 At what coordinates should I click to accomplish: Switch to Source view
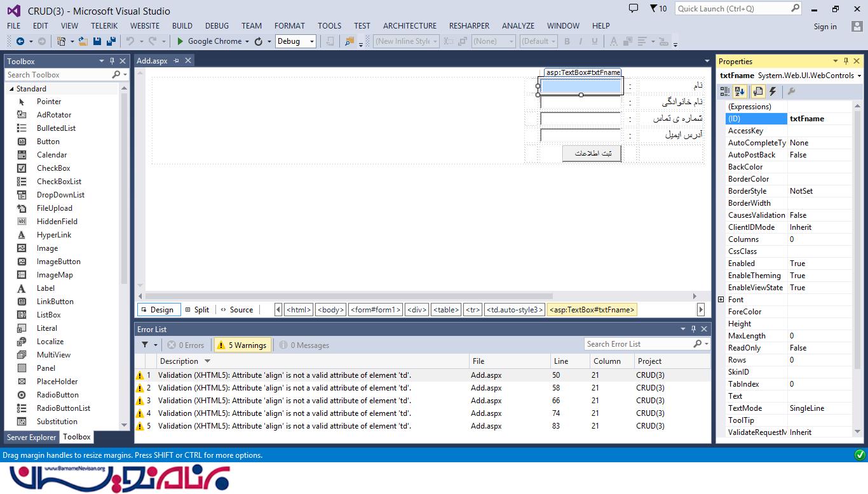click(236, 310)
